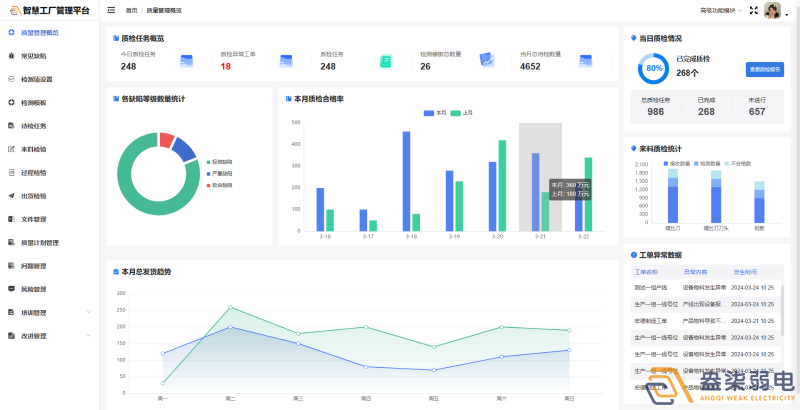Open the caret next to user avatar
Screen dimensions: 800x410
786,15
